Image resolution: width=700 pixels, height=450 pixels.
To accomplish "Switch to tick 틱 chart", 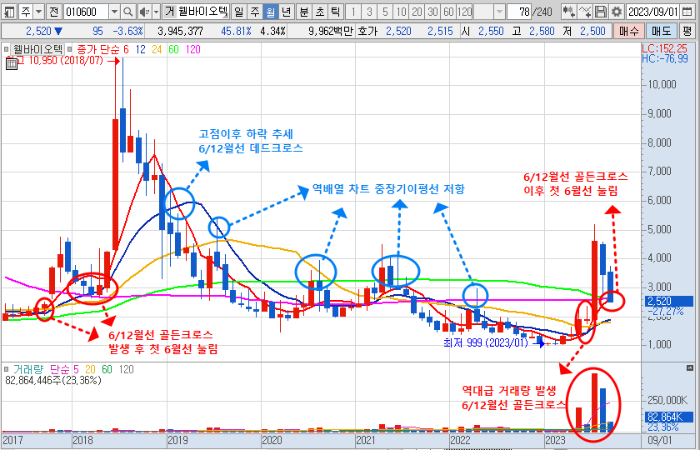I will pos(335,12).
